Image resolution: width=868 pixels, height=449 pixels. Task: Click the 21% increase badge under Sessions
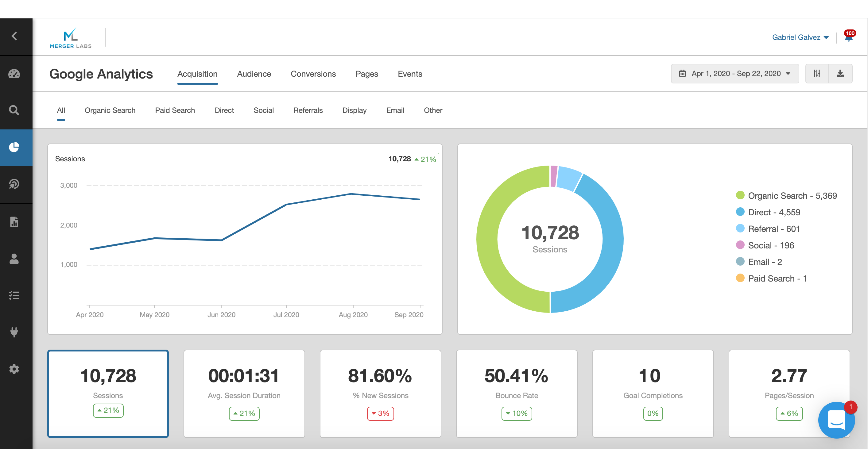click(x=108, y=411)
